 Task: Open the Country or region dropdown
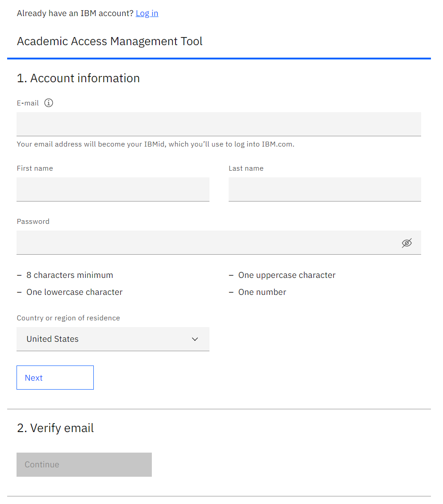[x=113, y=339]
